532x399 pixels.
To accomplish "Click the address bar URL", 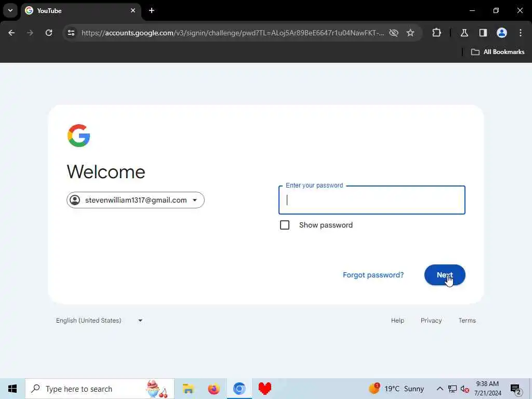I will tap(233, 33).
